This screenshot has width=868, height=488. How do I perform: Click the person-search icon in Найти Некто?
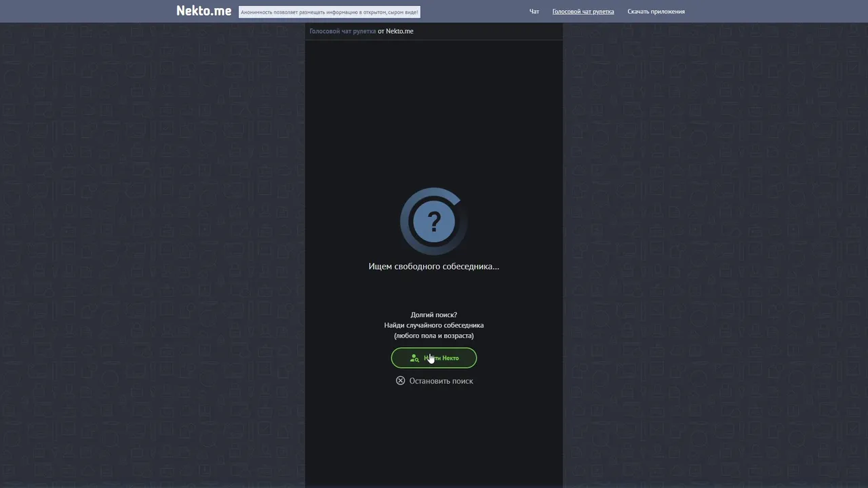[x=414, y=358]
